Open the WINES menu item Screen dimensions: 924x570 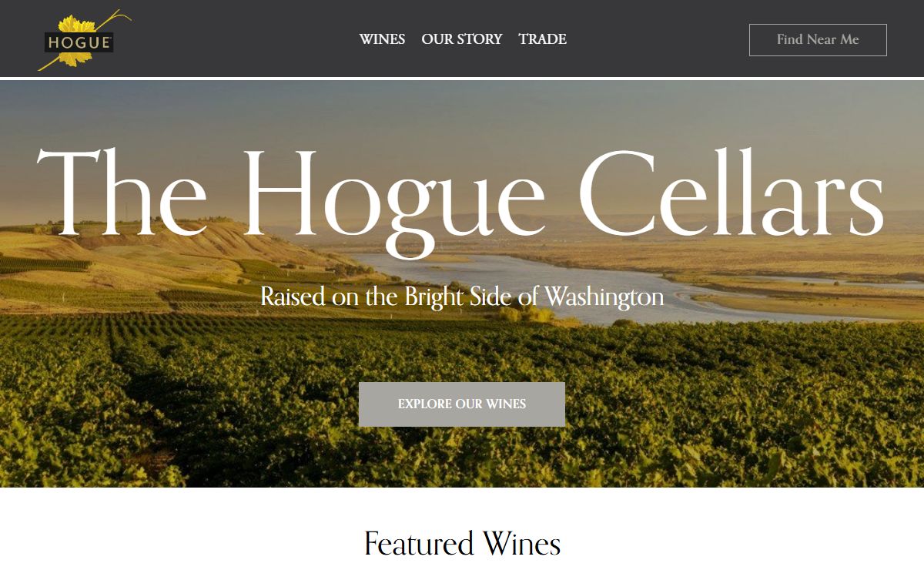[382, 39]
